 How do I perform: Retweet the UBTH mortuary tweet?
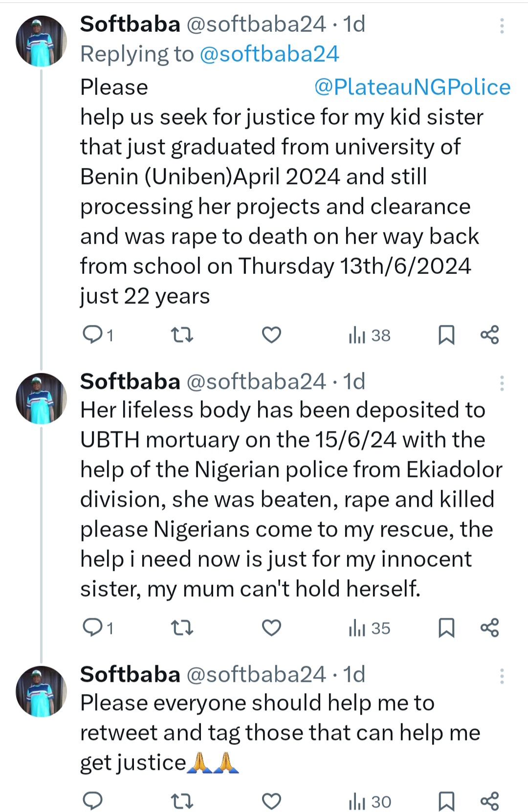point(182,628)
